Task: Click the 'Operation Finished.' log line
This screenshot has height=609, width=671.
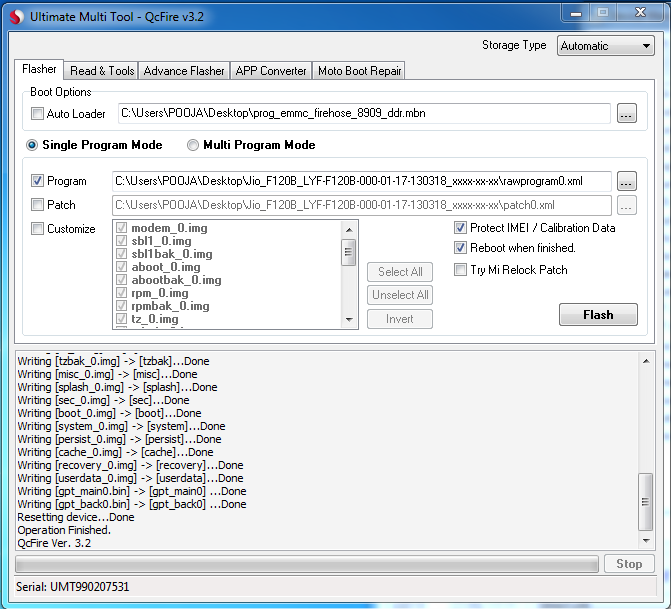Action: tap(64, 530)
